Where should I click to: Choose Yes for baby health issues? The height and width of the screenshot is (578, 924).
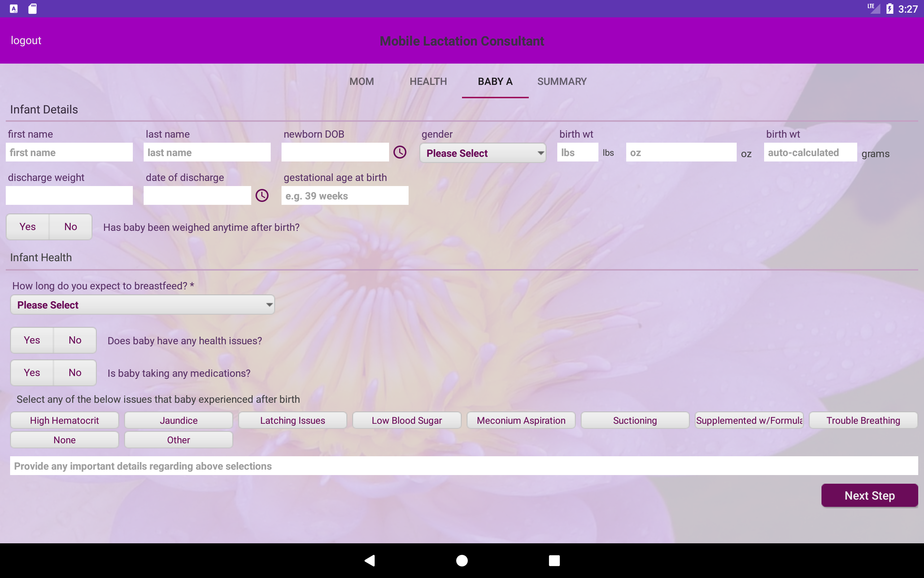(x=32, y=340)
